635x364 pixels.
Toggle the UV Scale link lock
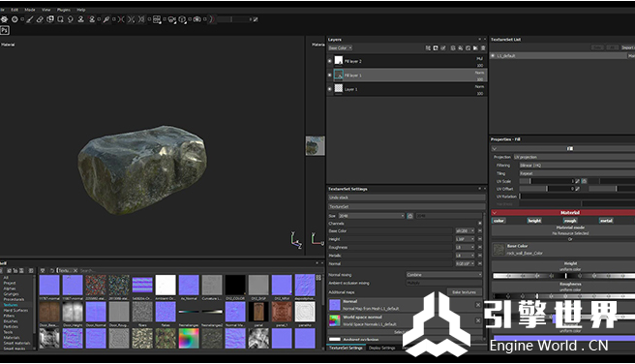pyautogui.click(x=584, y=181)
